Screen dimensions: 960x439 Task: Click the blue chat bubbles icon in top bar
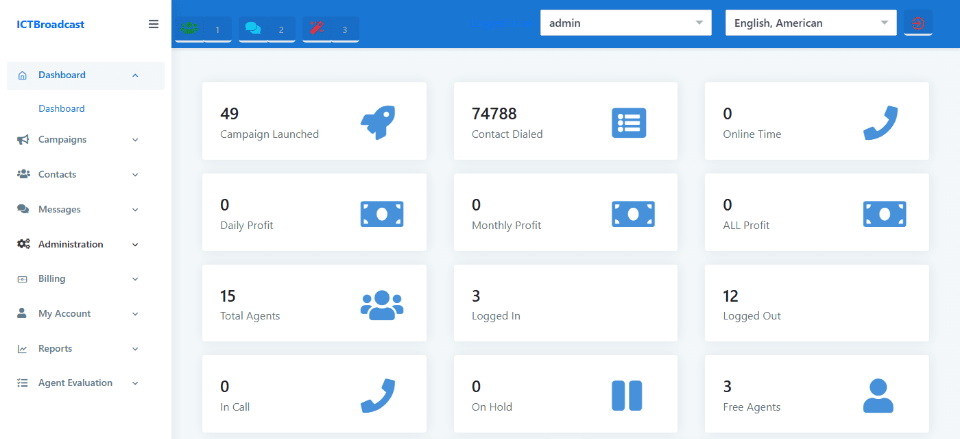253,29
